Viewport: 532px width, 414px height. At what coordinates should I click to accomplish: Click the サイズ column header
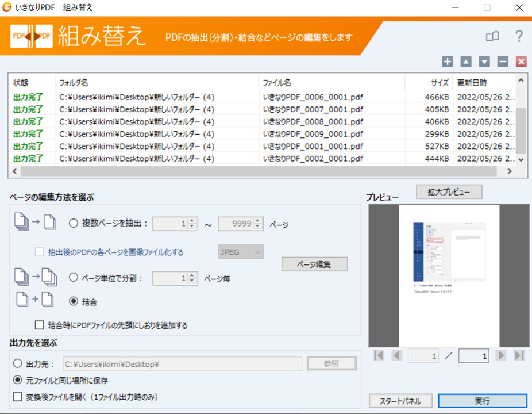429,83
